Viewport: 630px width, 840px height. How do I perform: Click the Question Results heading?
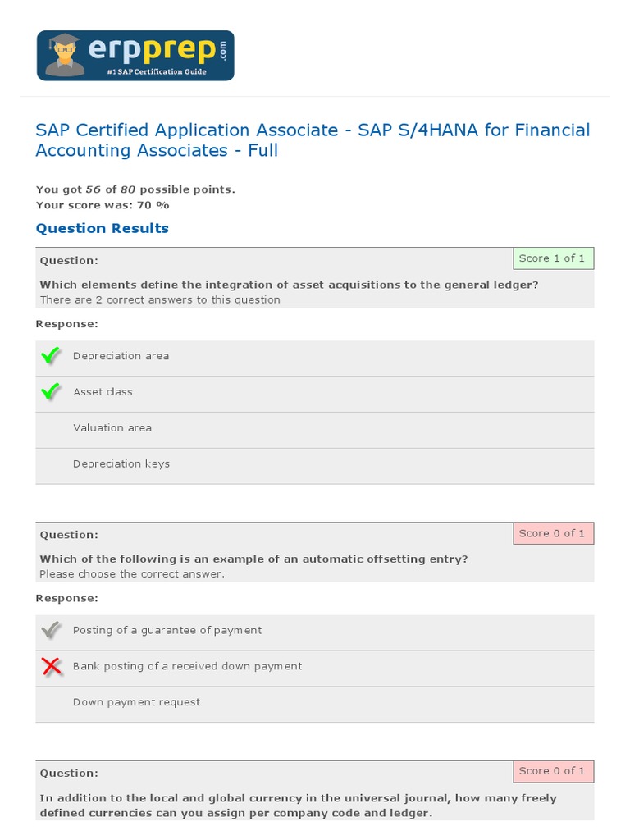point(103,228)
